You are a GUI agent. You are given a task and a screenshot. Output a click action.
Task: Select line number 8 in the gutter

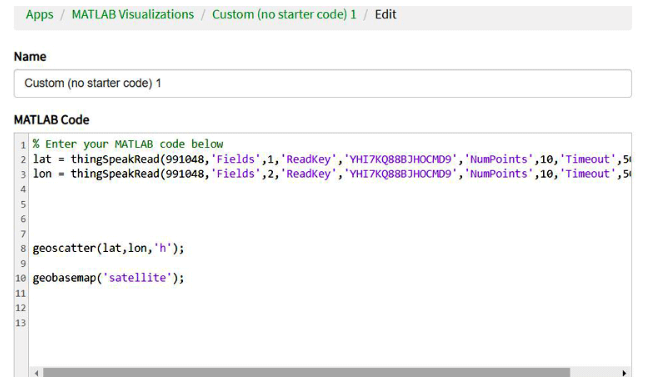pos(23,249)
